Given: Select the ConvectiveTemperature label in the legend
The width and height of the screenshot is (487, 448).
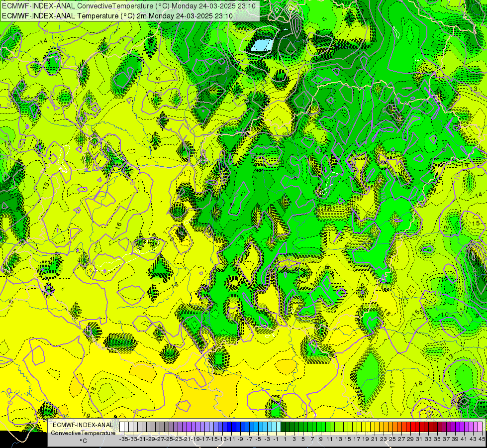Looking at the screenshot, I should coord(83,433).
